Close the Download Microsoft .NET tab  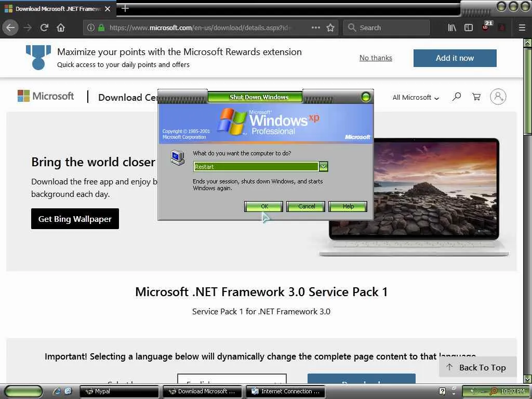(x=108, y=9)
